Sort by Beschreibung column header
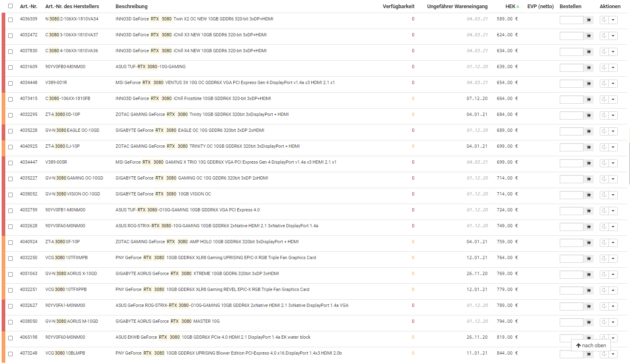This screenshot has width=630, height=364. click(x=132, y=7)
